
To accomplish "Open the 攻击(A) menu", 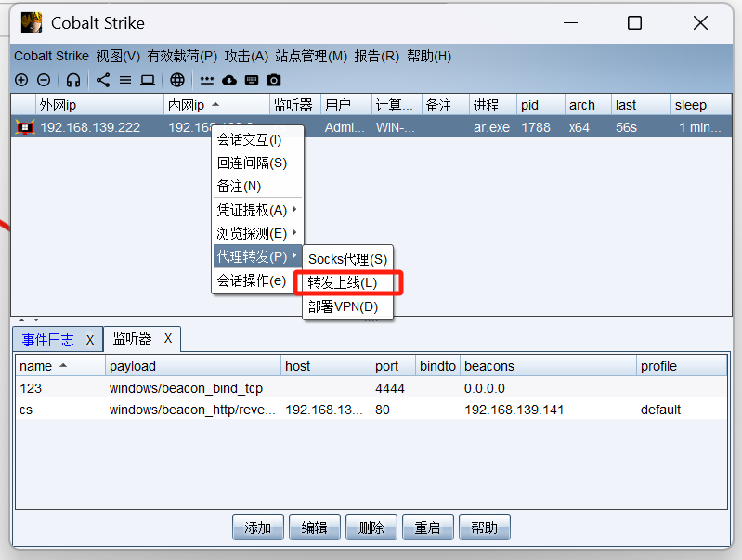I will click(246, 56).
